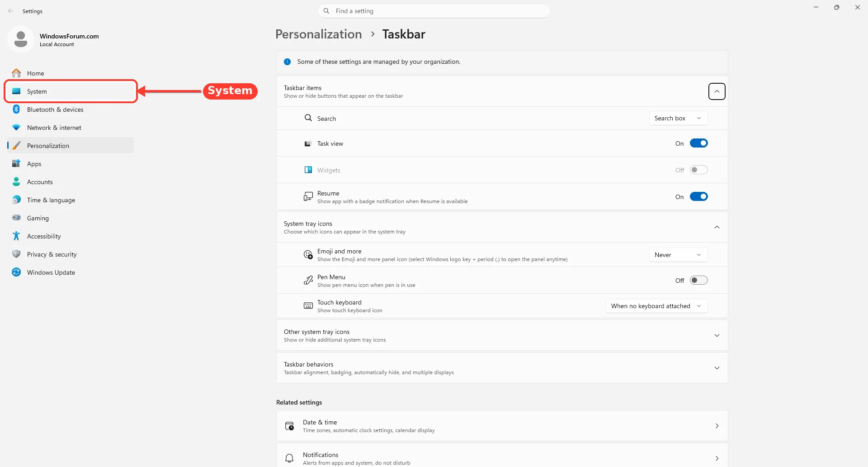Click the Accounts person icon in sidebar
This screenshot has width=868, height=467.
pyautogui.click(x=16, y=181)
